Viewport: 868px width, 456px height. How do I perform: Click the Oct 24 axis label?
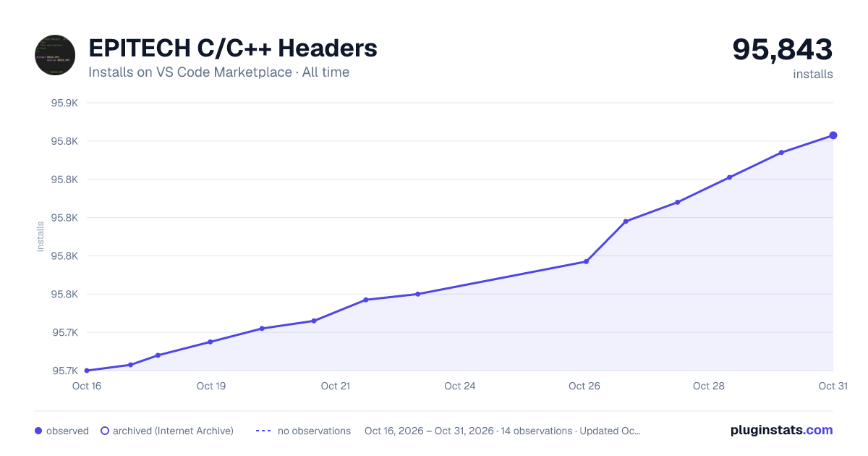[460, 386]
